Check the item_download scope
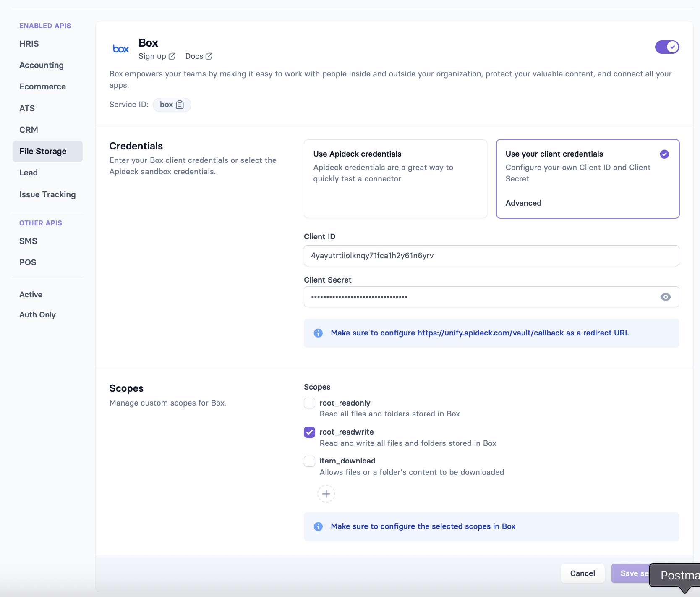The image size is (700, 597). [310, 461]
